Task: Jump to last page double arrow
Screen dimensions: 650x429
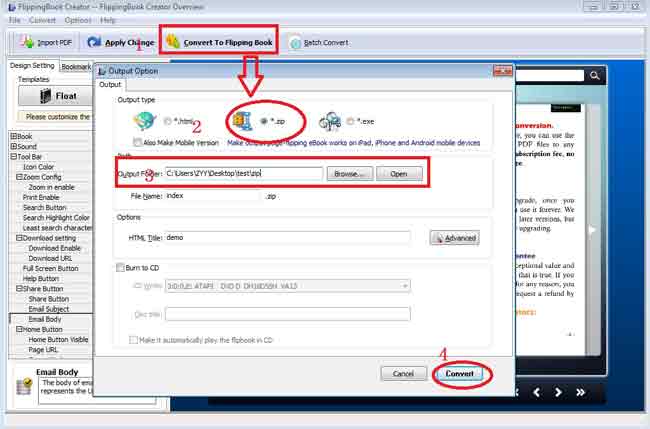Action: [580, 392]
